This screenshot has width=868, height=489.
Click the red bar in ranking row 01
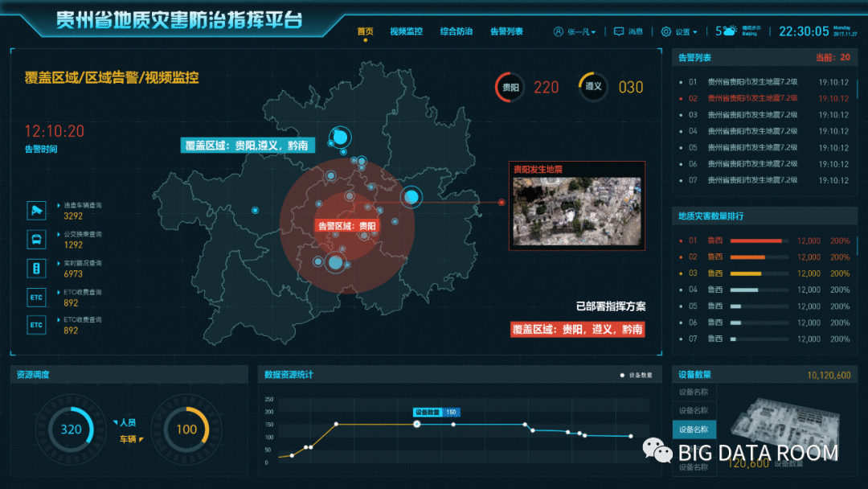pyautogui.click(x=756, y=241)
